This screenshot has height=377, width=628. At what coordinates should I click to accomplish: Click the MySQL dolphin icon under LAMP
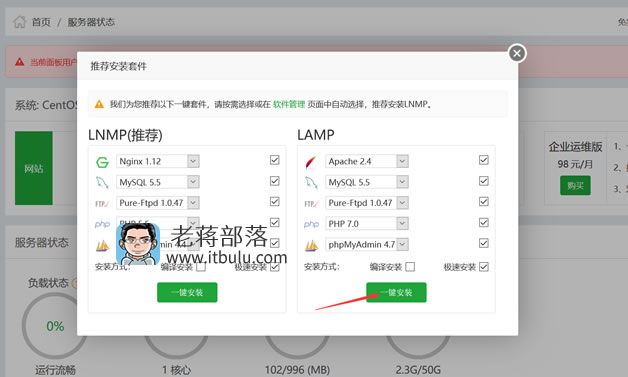click(311, 182)
